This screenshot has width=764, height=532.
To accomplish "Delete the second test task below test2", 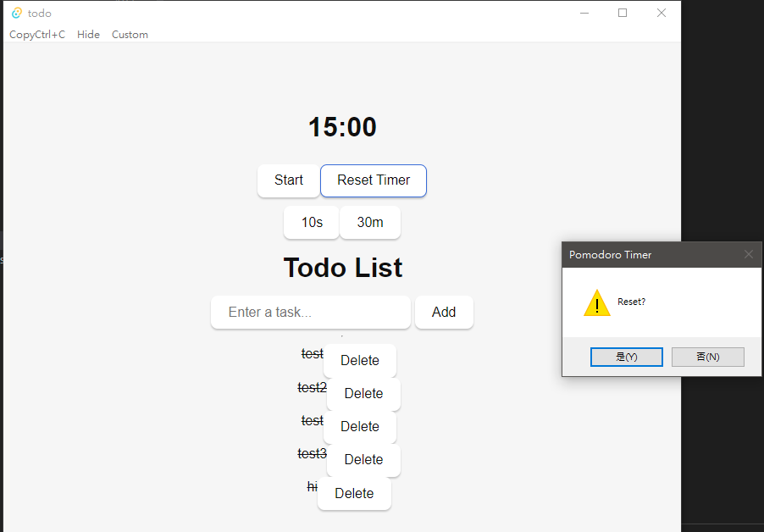I will click(360, 427).
